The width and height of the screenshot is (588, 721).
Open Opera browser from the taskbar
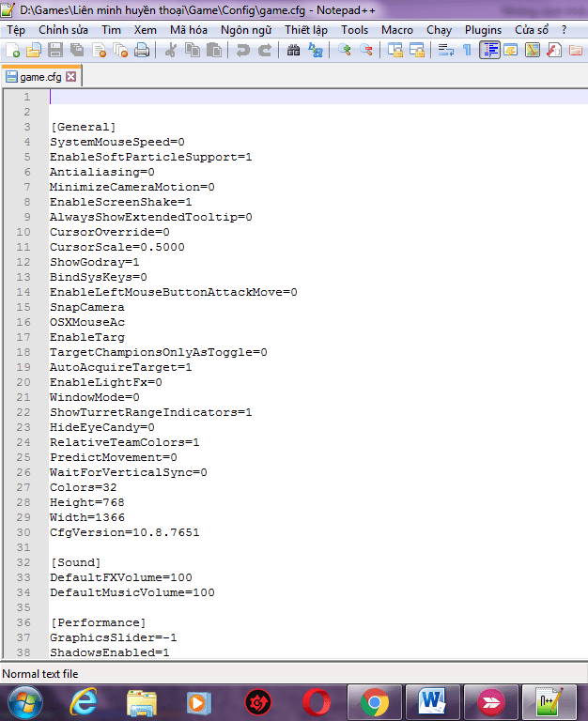tap(317, 702)
